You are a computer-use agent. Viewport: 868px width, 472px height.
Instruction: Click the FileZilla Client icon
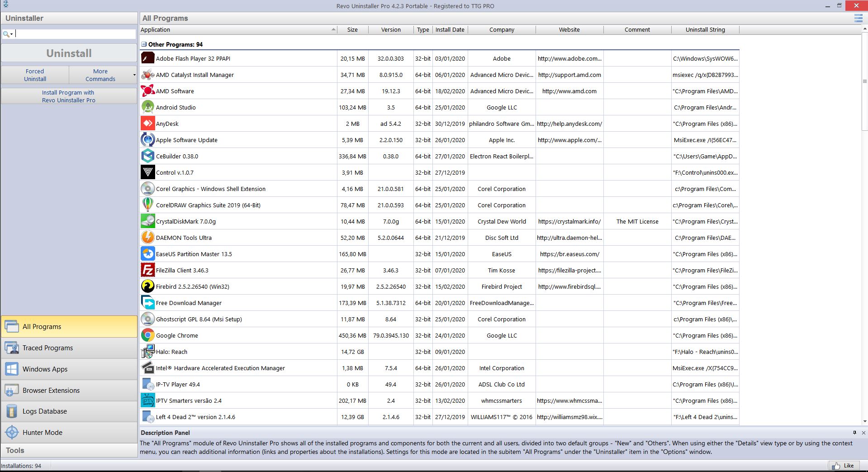(147, 270)
